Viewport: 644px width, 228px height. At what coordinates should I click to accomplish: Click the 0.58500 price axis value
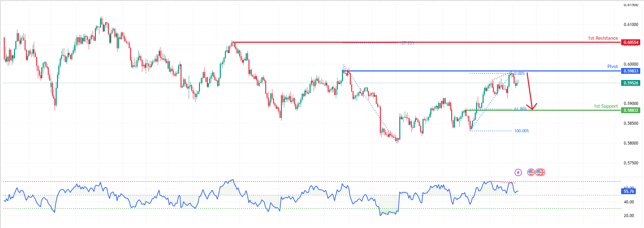[x=631, y=123]
